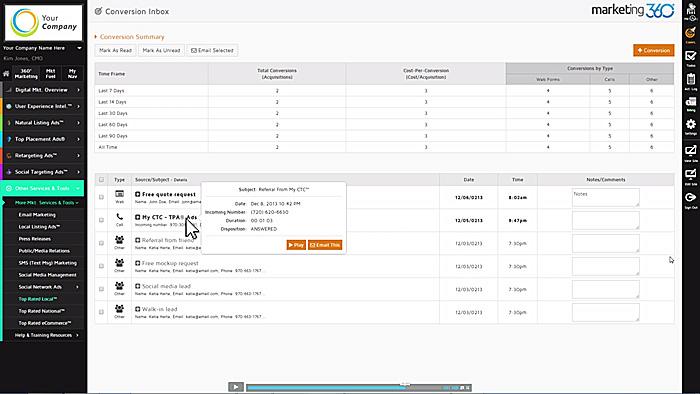Open the Tasks checkmark icon in right sidebar
The width and height of the screenshot is (700, 394).
tap(691, 57)
